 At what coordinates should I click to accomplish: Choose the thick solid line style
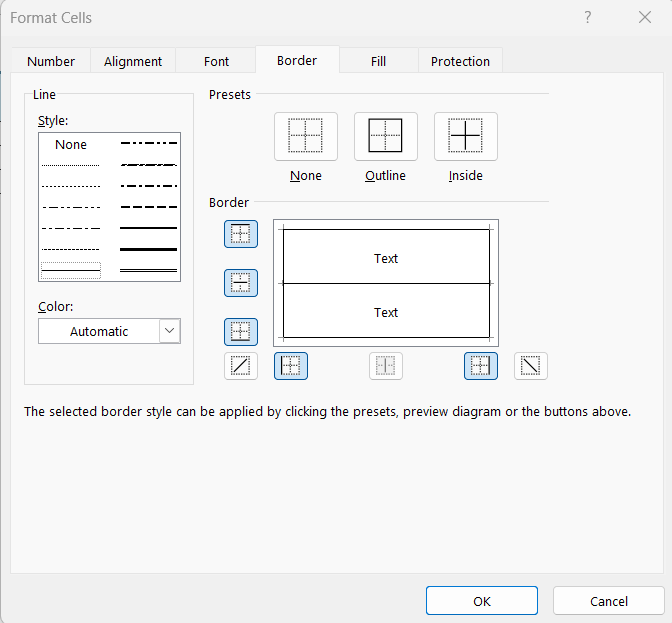pyautogui.click(x=149, y=249)
